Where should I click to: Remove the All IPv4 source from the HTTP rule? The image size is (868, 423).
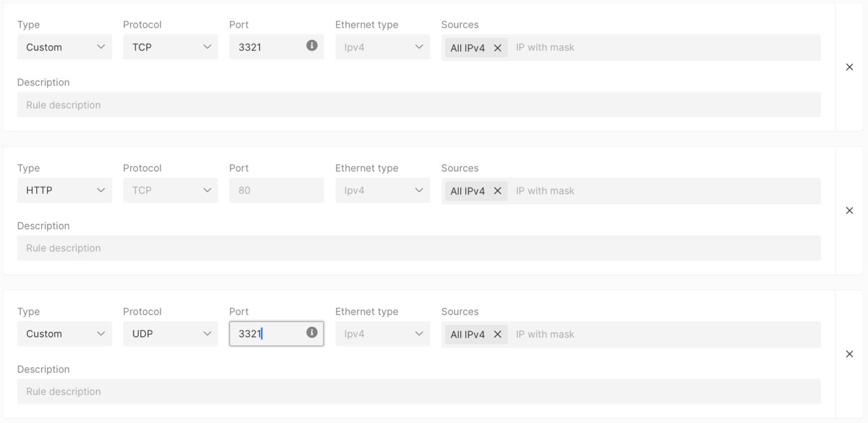tap(498, 191)
